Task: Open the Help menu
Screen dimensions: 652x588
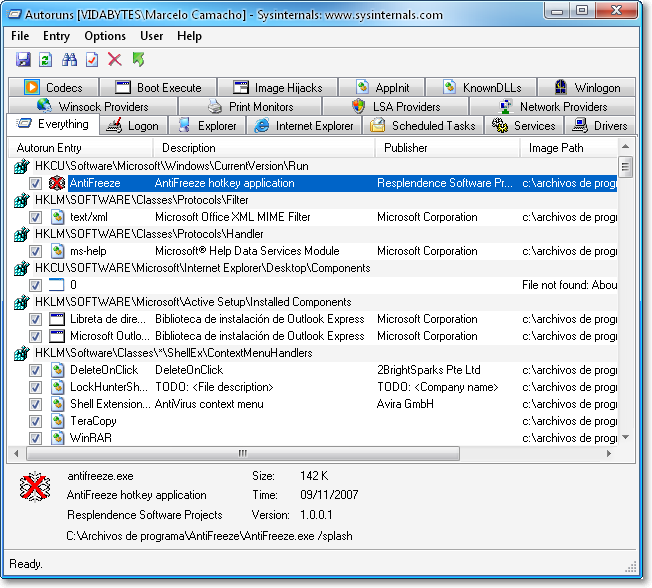Action: point(189,36)
